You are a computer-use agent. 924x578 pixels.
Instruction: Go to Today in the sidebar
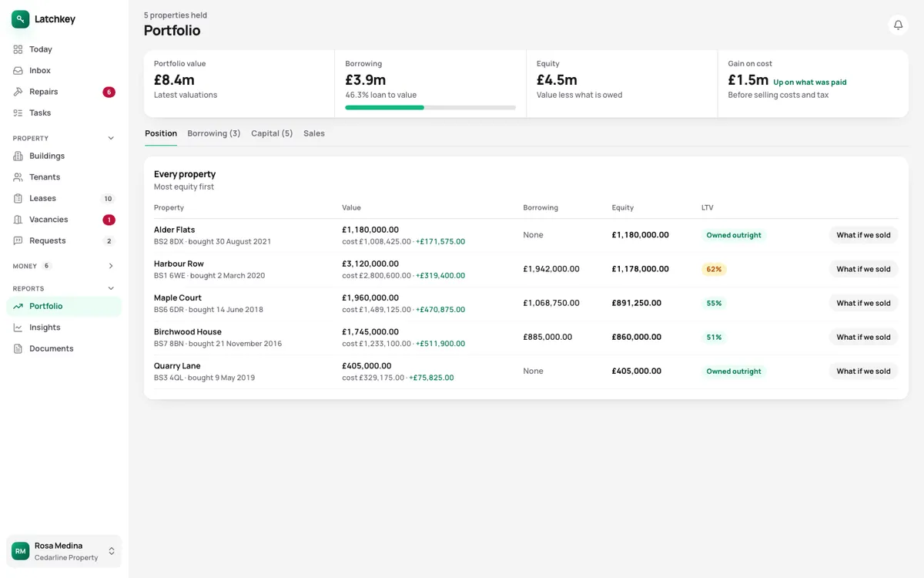pos(64,49)
